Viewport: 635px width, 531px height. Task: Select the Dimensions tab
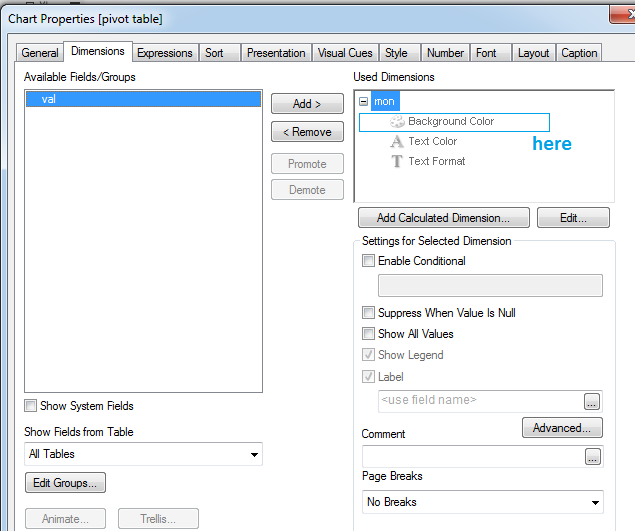(x=98, y=51)
